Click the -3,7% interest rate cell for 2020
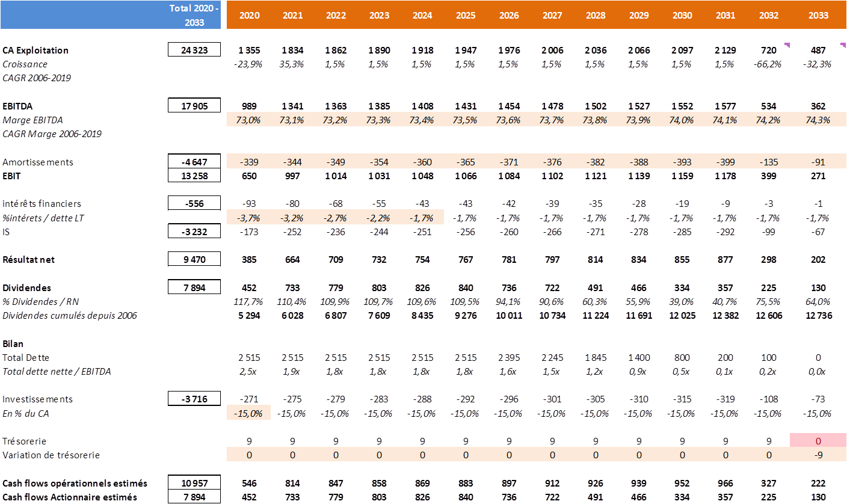The height and width of the screenshot is (504, 847). click(249, 218)
